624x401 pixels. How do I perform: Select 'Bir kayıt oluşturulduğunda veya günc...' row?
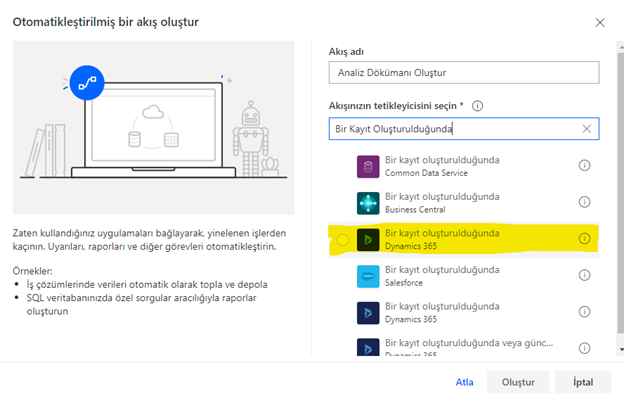[x=464, y=347]
